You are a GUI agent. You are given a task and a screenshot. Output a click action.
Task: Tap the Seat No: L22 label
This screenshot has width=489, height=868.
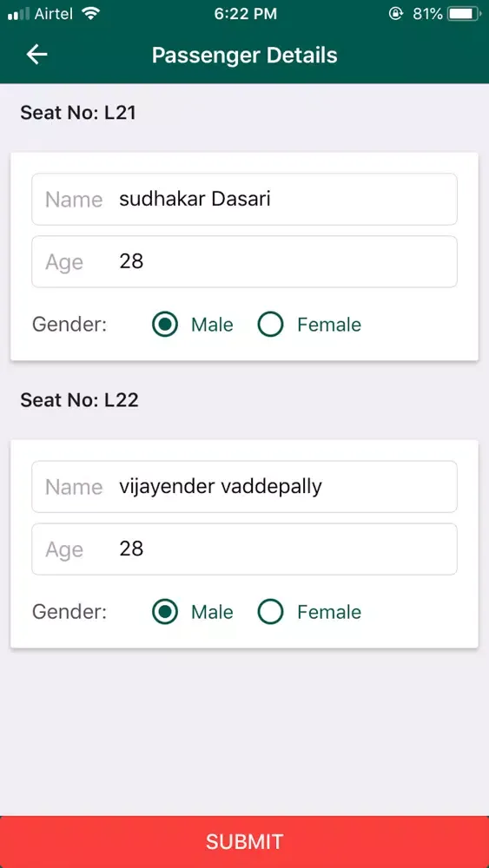click(79, 400)
